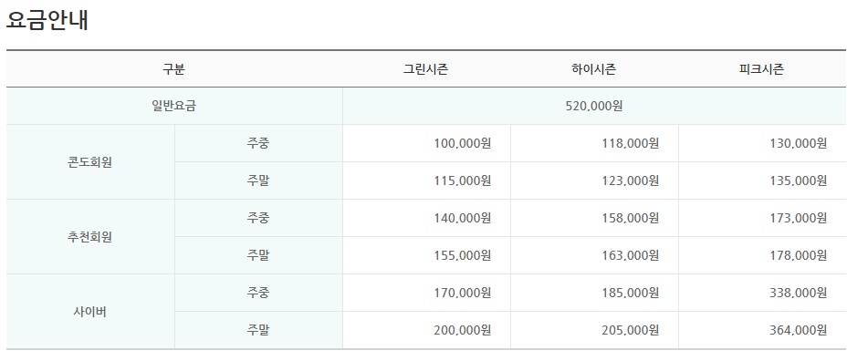
Task: Select the 그린시즌 column header
Action: coord(425,69)
